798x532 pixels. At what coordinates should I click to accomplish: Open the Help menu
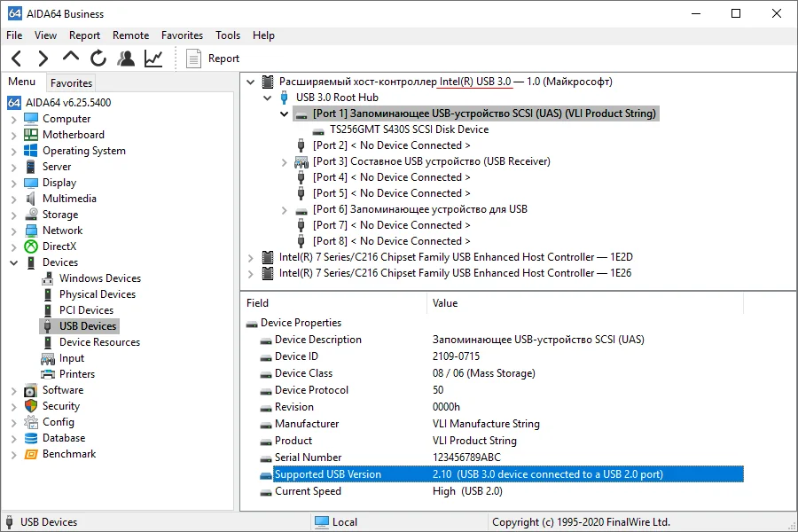pyautogui.click(x=263, y=35)
